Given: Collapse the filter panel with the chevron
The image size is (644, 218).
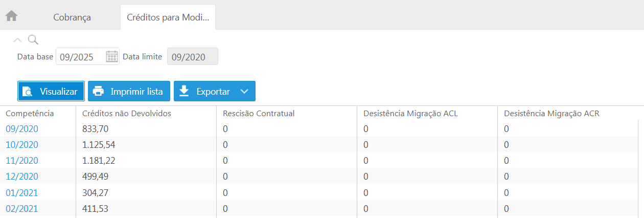Looking at the screenshot, I should click(17, 40).
